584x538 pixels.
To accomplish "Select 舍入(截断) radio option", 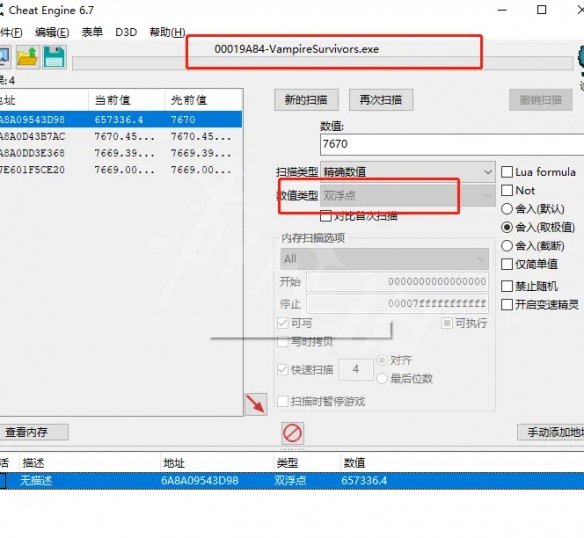I will tap(507, 246).
